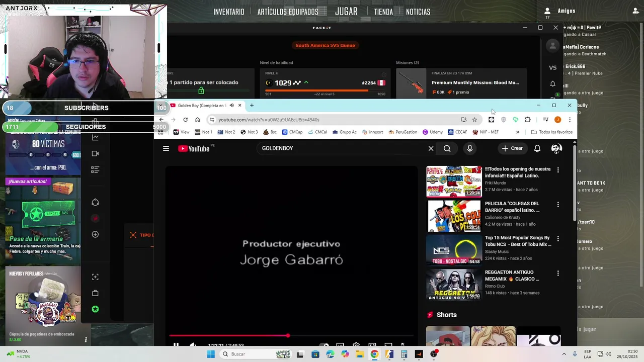
Task: Open the YouTube hamburger guide menu
Action: coord(166,148)
